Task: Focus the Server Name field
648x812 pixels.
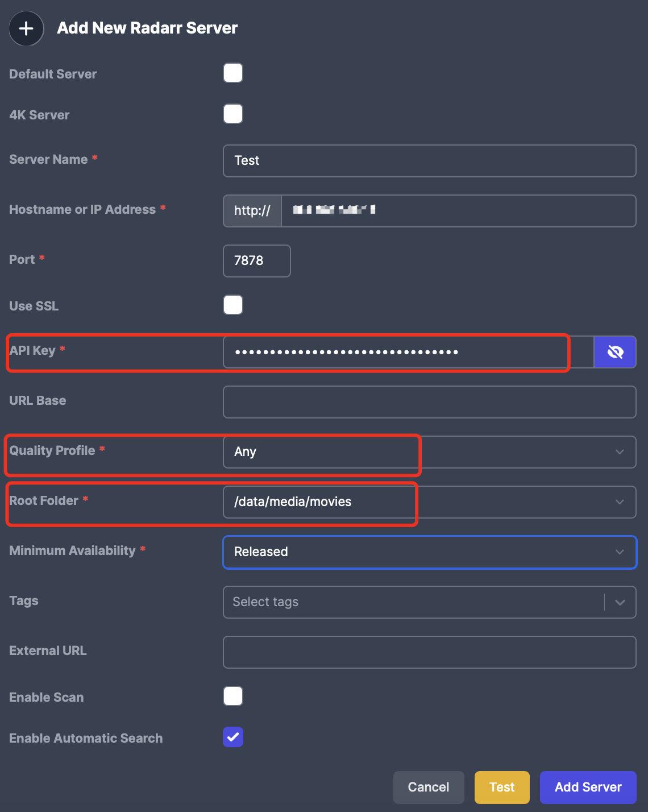Action: pos(429,161)
